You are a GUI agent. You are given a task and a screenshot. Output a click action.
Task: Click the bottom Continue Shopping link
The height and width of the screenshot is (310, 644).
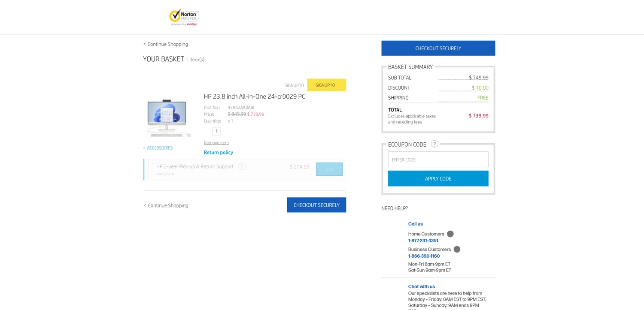[x=166, y=205]
